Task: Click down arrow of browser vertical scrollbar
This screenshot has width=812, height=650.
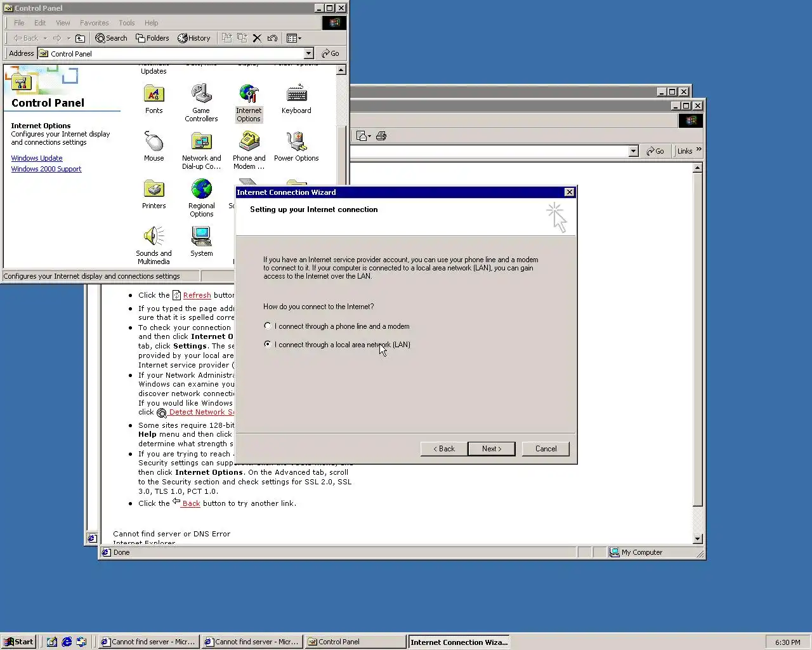Action: 698,539
